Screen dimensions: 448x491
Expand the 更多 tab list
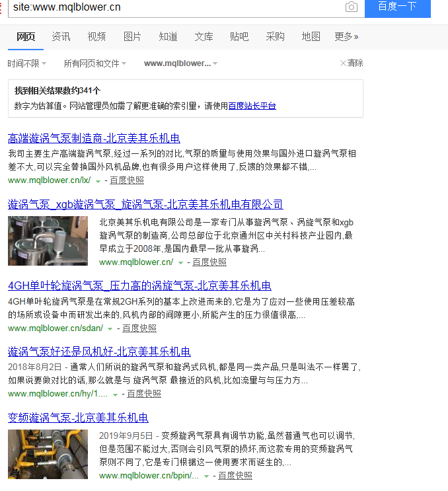click(346, 37)
